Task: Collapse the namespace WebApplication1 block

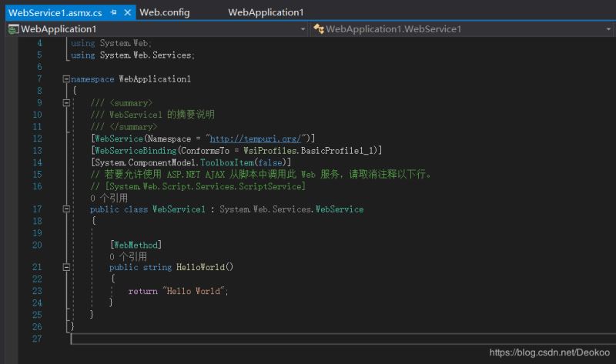Action: 66,79
